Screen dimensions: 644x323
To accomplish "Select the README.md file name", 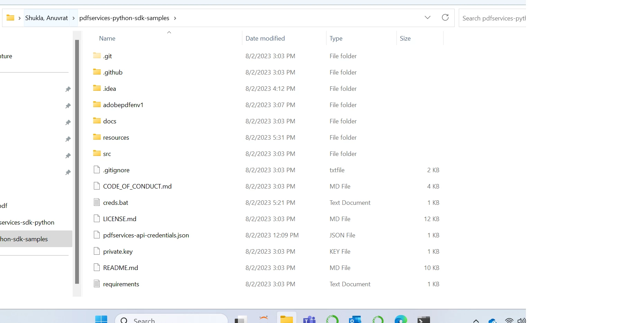I will 120,268.
